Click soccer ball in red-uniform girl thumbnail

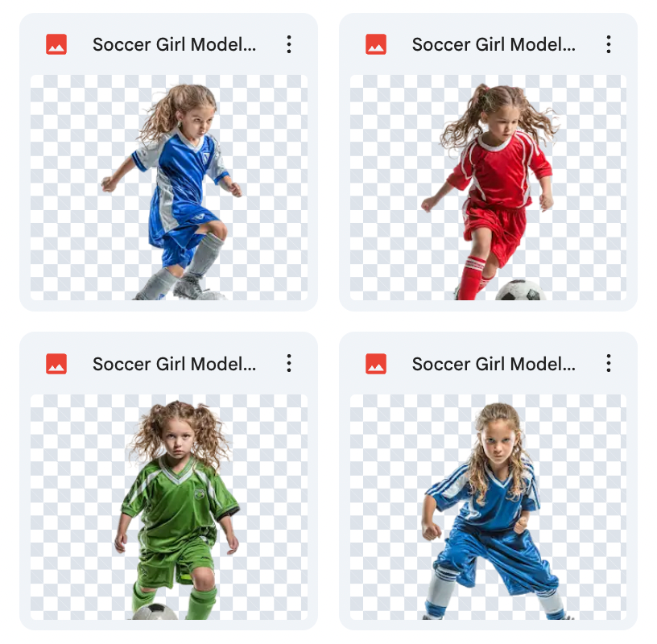[x=520, y=291]
